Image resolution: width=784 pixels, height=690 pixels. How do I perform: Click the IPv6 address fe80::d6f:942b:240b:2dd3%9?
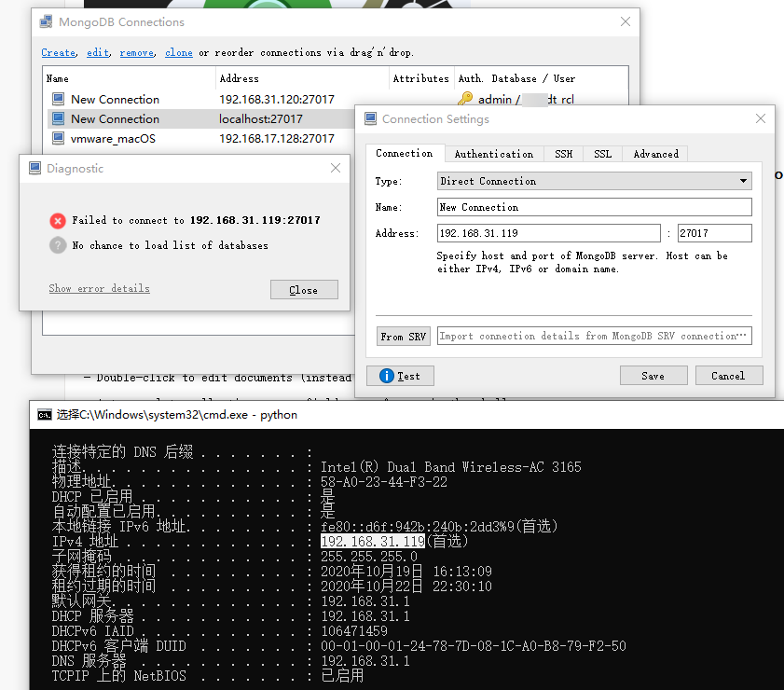[418, 526]
